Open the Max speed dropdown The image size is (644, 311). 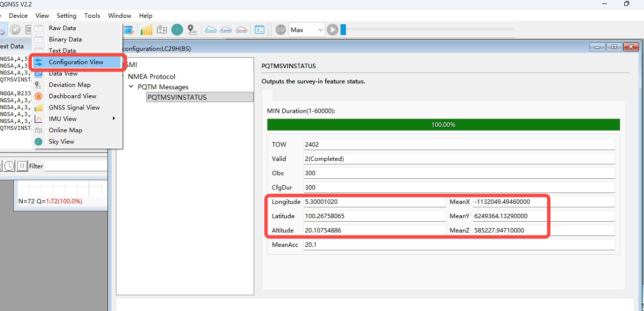[306, 30]
